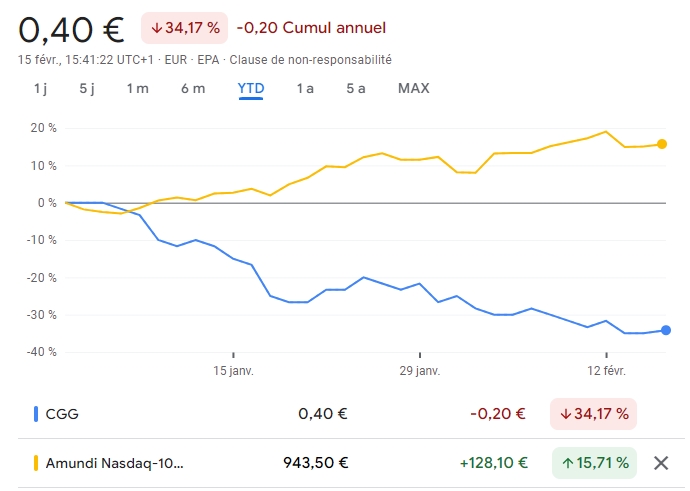Screen dimensions: 690x491
Task: Click the 15 janv. date axis label
Action: 234,371
